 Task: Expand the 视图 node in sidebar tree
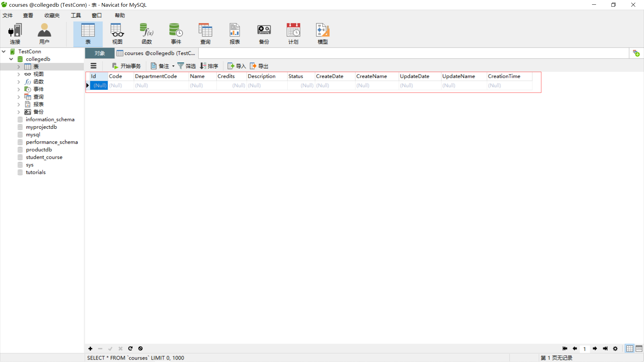[19, 74]
